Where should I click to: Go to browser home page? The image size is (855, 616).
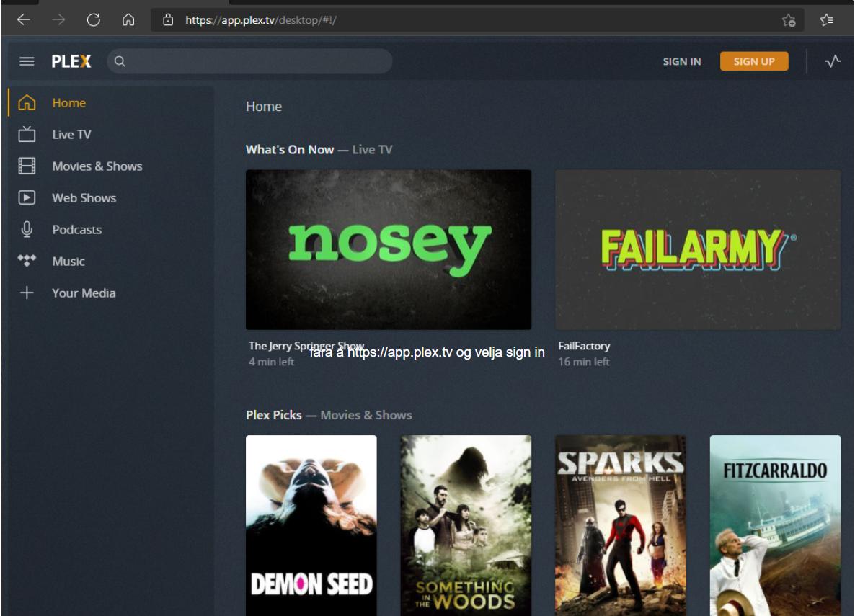(x=128, y=20)
